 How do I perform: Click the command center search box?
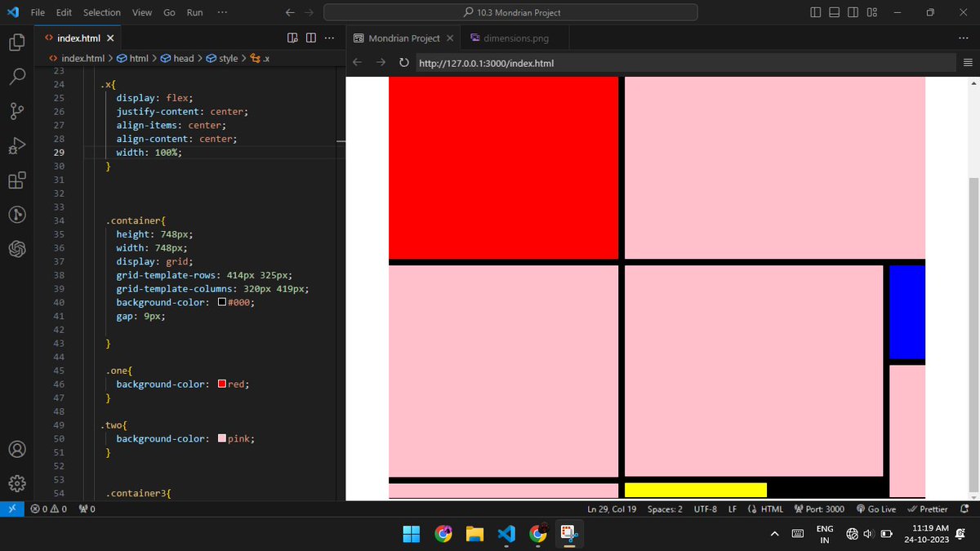510,12
